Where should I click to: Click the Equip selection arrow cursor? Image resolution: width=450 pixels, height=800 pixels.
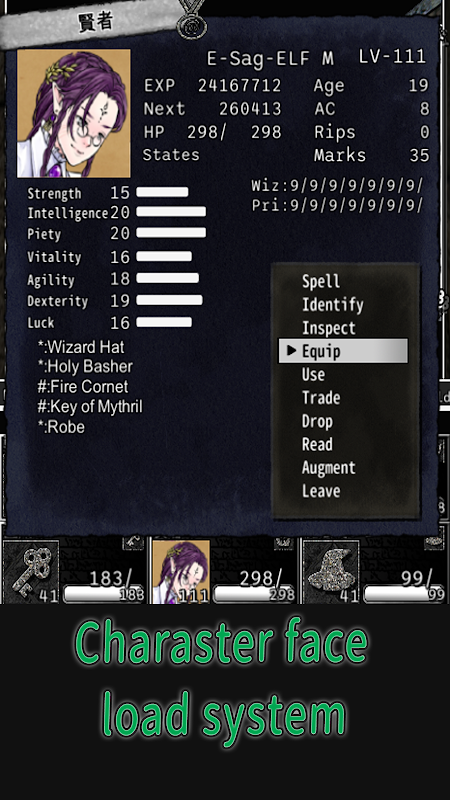(x=291, y=351)
